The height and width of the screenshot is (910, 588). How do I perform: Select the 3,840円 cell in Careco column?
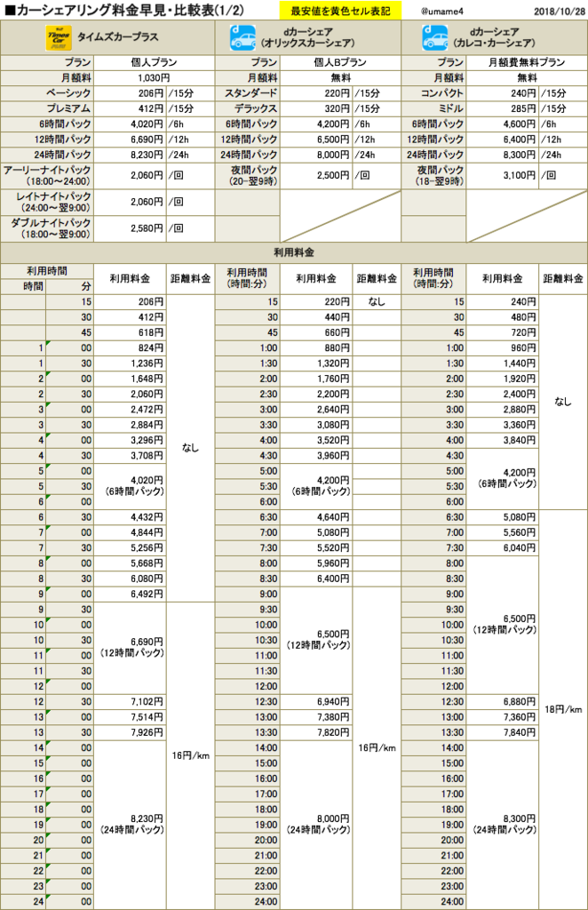click(x=502, y=441)
